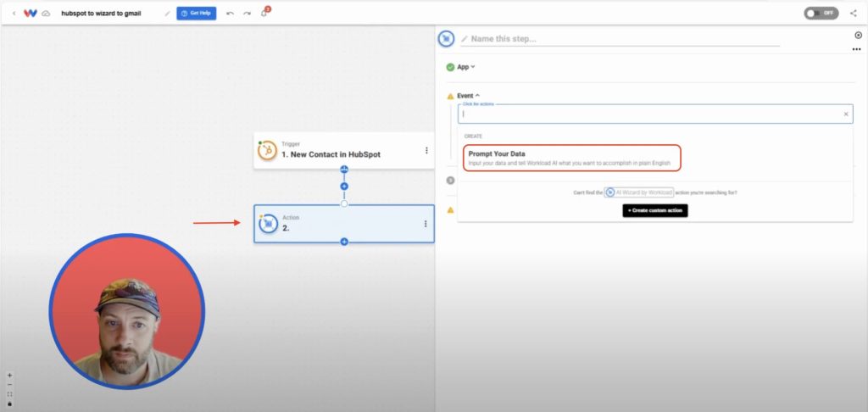Zoom in on the canvas
Screen dimensions: 868x412
tap(9, 375)
